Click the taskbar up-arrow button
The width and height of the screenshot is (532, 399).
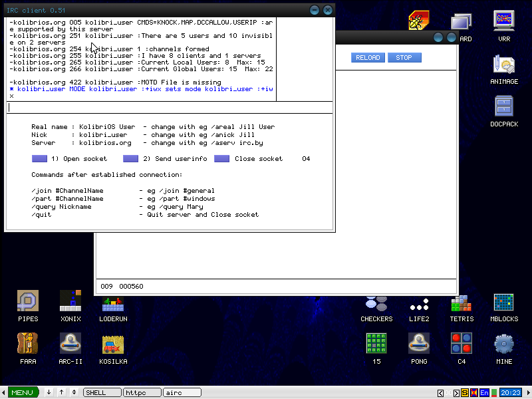[x=61, y=392]
